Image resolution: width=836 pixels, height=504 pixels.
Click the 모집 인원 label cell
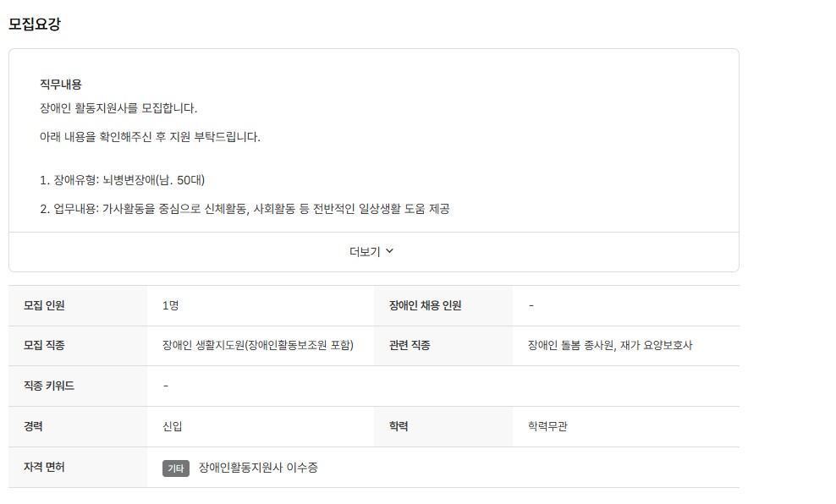click(44, 305)
